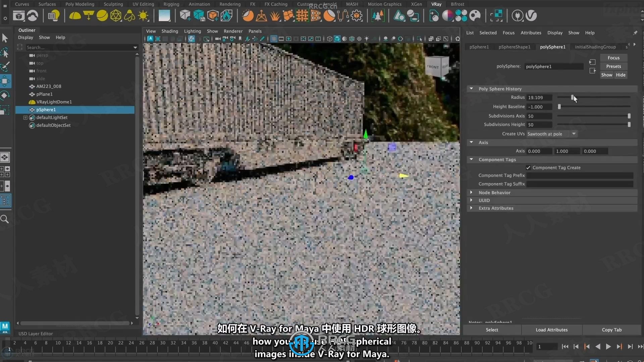644x362 pixels.
Task: Click the V-Ray proxy export save icon
Action: pos(199,16)
